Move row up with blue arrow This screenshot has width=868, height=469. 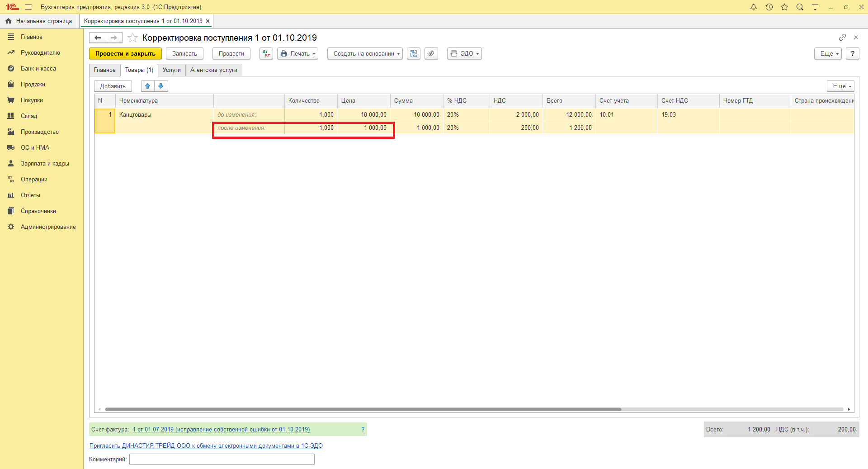148,86
